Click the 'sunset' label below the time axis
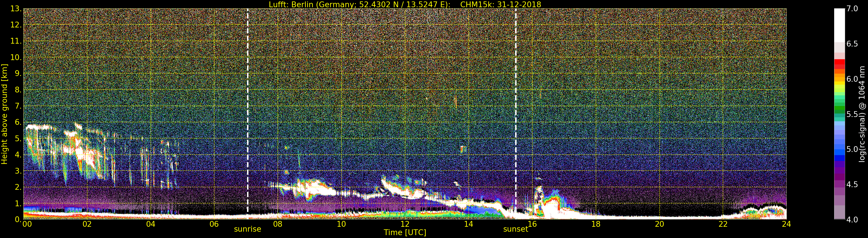The image size is (868, 238). (515, 229)
